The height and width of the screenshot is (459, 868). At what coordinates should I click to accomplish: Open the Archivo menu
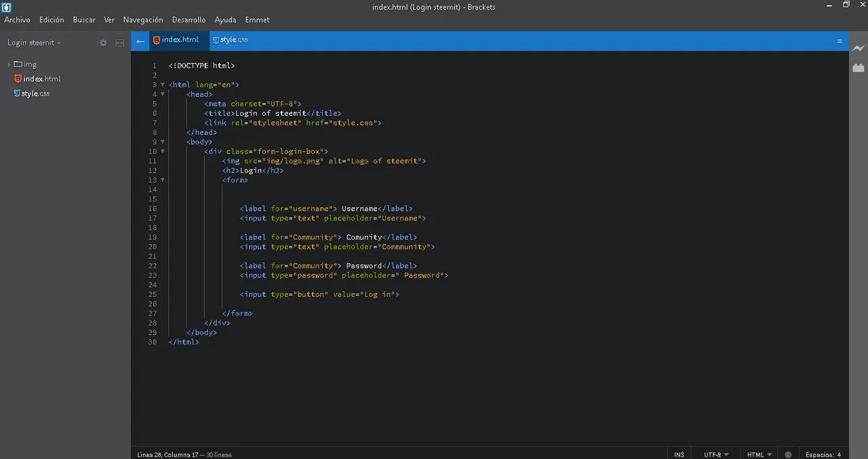(18, 20)
